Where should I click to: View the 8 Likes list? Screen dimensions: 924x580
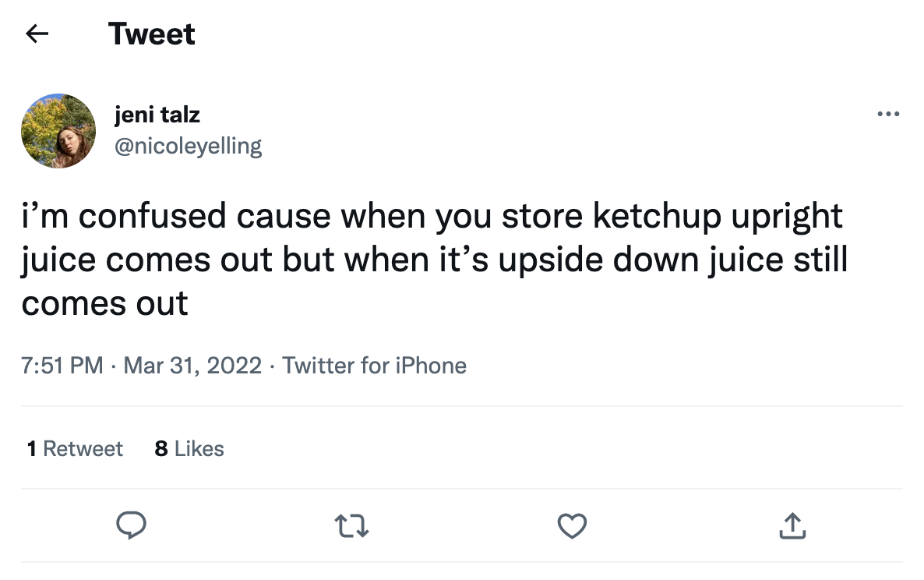189,448
